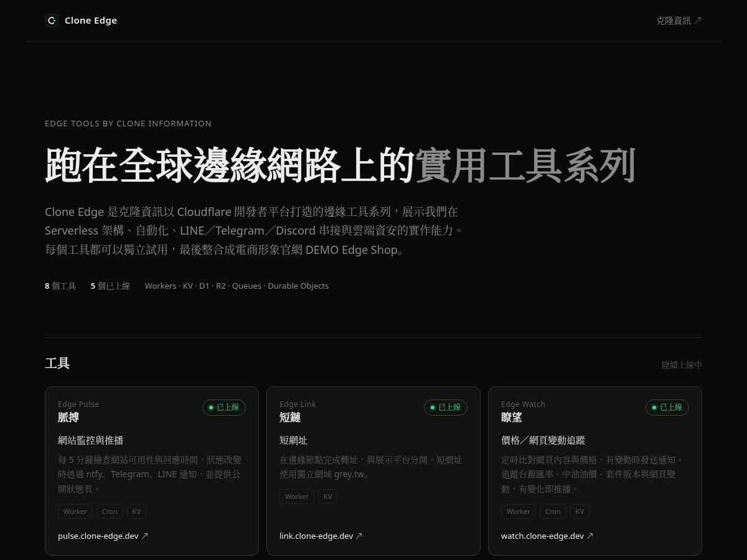Click the KV tag on Edge Pulse card
Image resolution: width=747 pixels, height=560 pixels.
point(137,511)
